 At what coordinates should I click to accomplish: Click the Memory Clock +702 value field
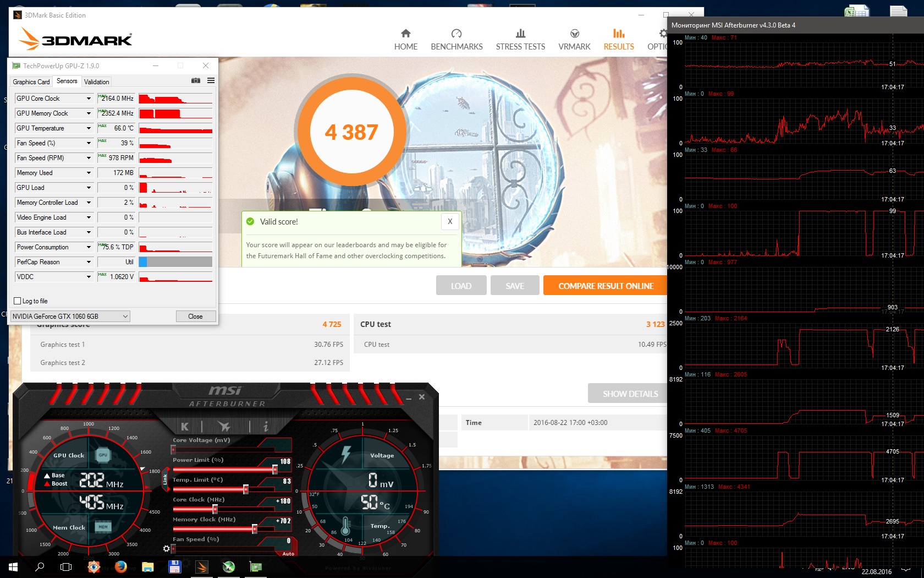pyautogui.click(x=283, y=521)
